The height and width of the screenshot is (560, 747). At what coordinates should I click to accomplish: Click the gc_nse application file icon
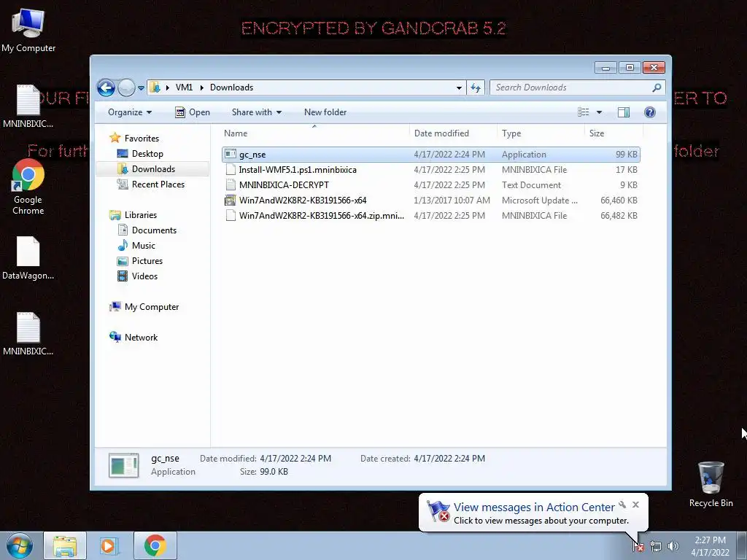point(231,155)
